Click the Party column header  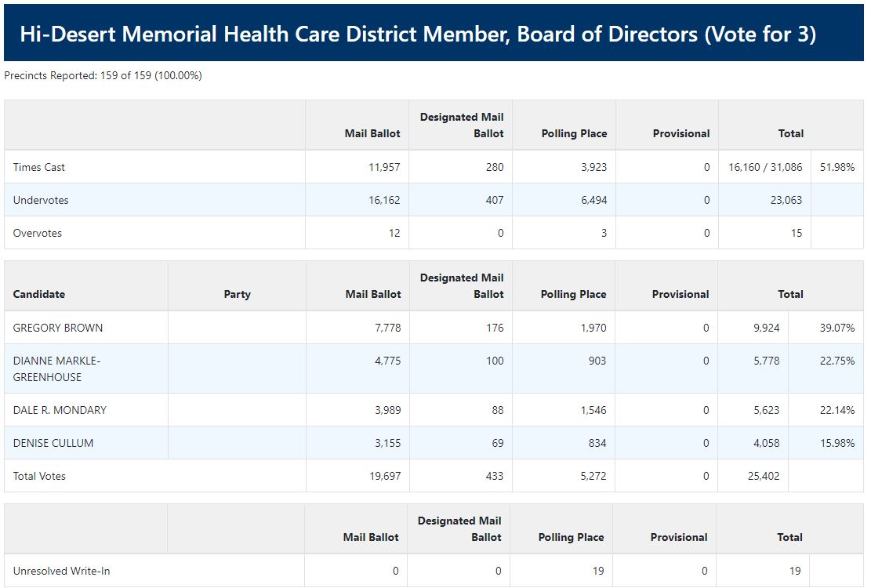click(x=237, y=294)
